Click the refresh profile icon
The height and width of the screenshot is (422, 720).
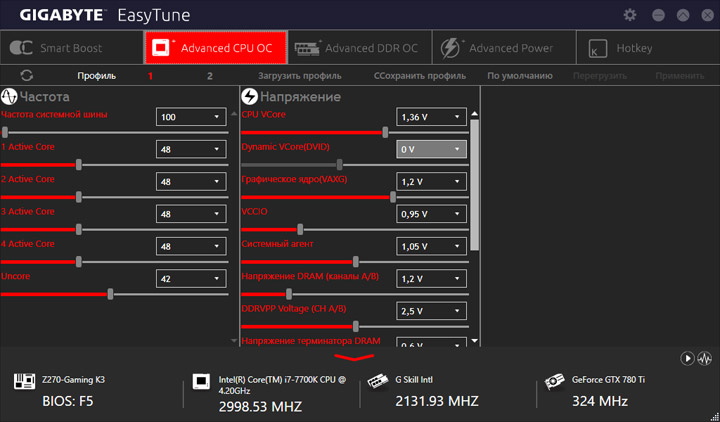click(27, 76)
